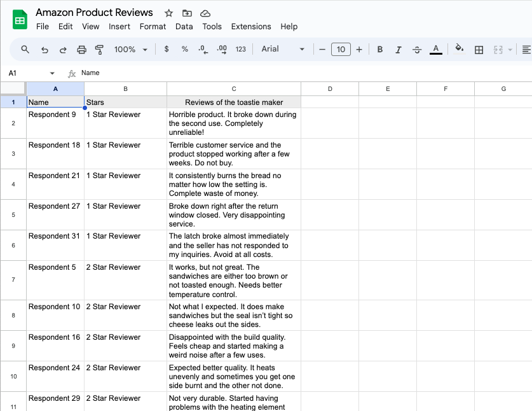Print the spreadsheet

[x=81, y=50]
